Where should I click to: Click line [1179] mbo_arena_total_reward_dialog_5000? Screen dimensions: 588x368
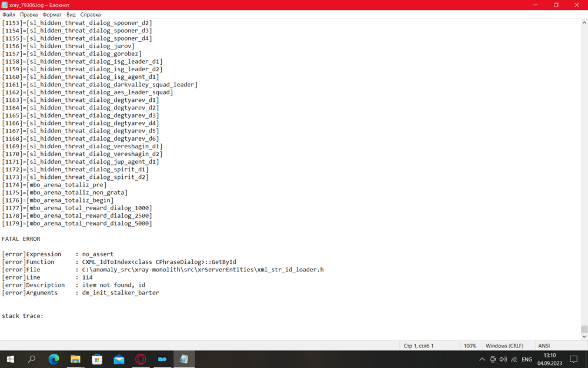click(x=77, y=223)
